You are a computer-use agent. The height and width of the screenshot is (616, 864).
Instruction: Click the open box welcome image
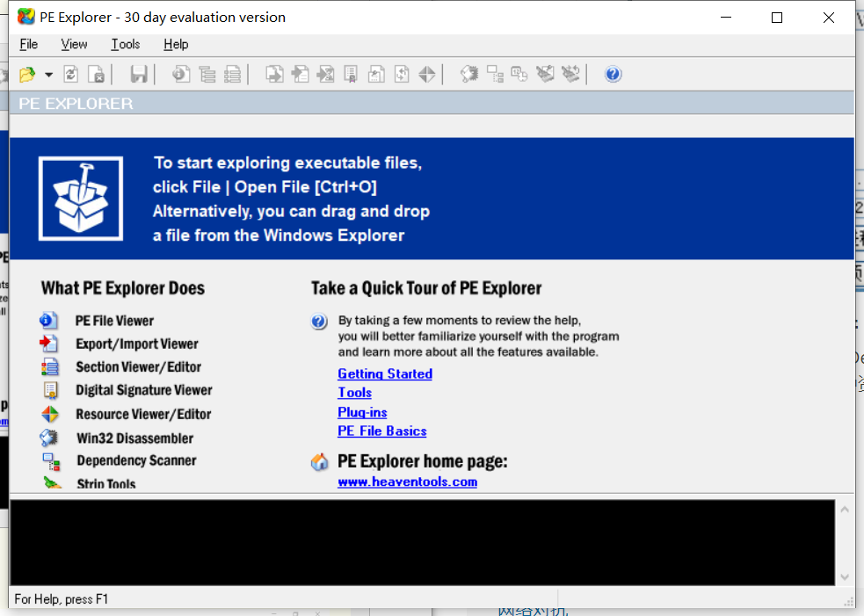81,199
